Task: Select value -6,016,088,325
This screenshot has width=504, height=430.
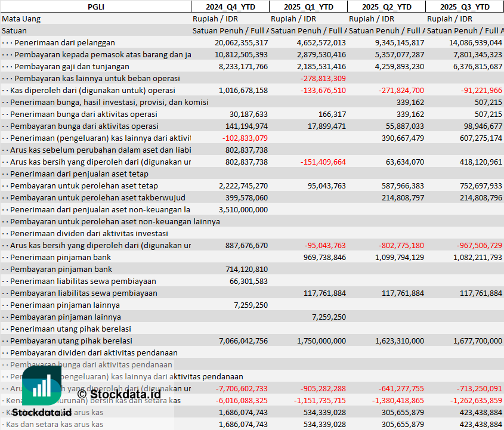Action: click(x=242, y=400)
